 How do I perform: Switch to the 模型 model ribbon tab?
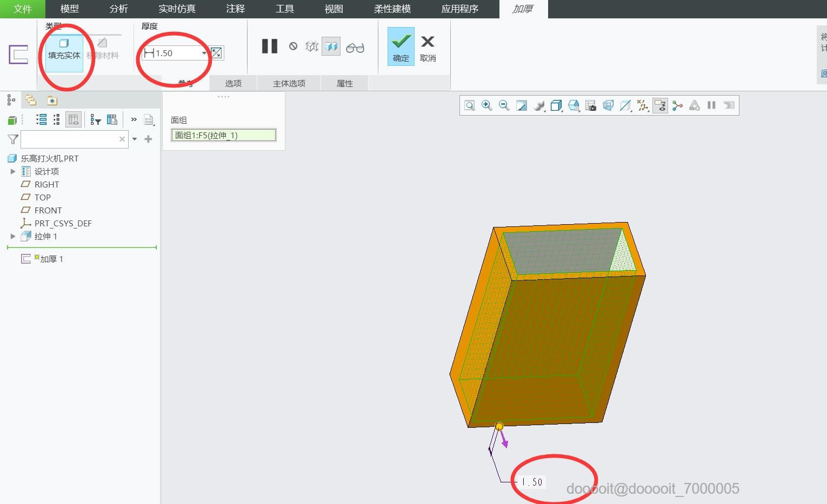click(x=70, y=9)
